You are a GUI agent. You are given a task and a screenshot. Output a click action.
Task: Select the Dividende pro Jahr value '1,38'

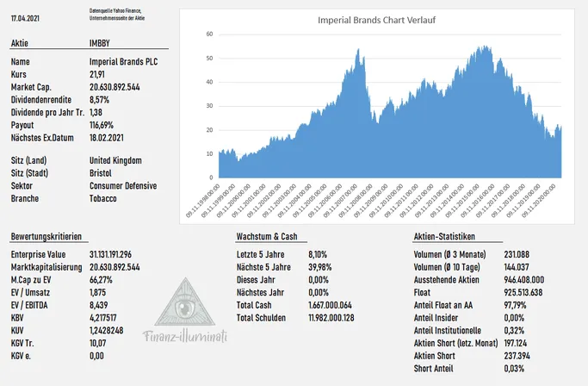pyautogui.click(x=96, y=112)
